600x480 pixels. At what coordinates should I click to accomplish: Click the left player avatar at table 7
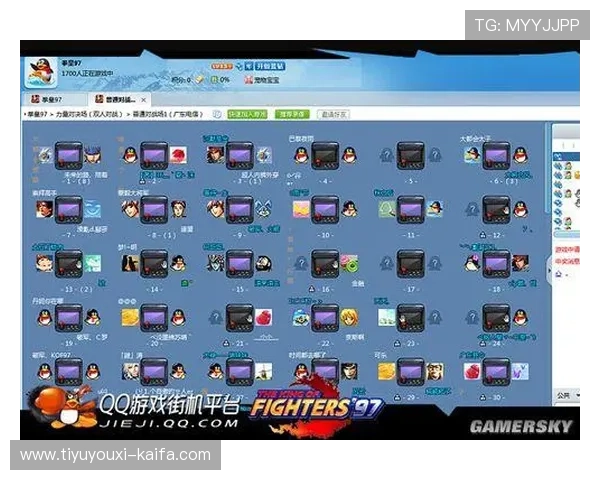[x=45, y=210]
